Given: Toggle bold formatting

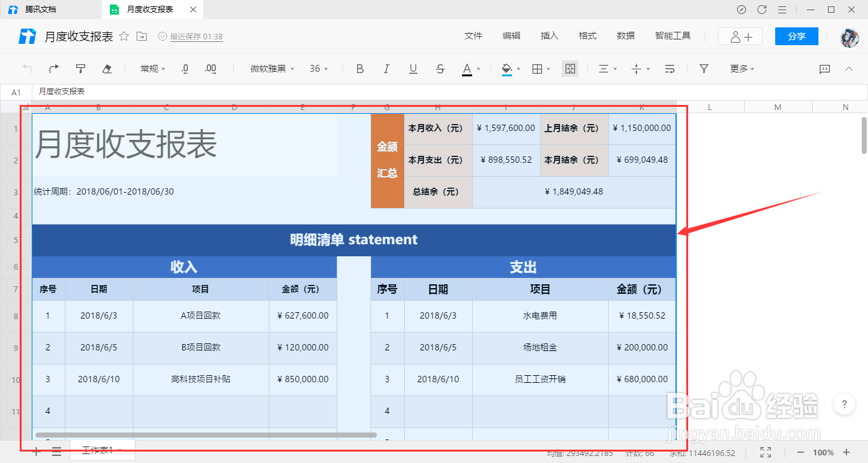Looking at the screenshot, I should (x=360, y=69).
